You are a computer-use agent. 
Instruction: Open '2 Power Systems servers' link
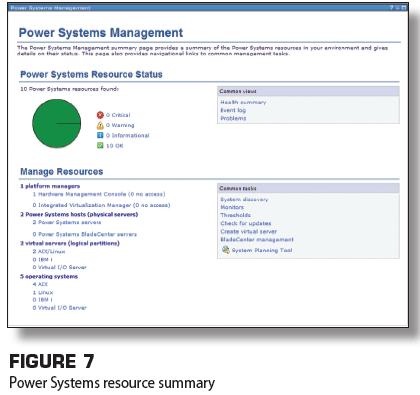tap(67, 222)
